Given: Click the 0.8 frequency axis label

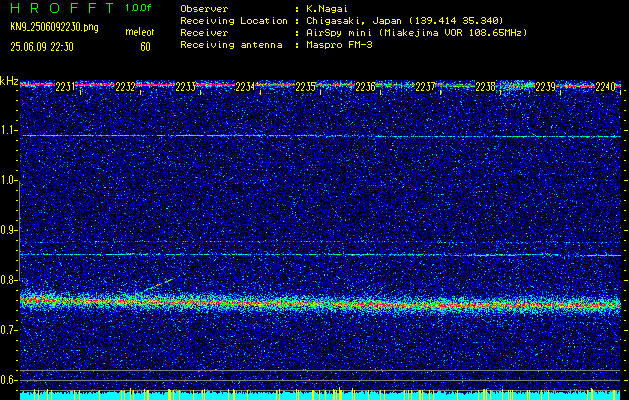Looking at the screenshot, I should click(x=8, y=280).
